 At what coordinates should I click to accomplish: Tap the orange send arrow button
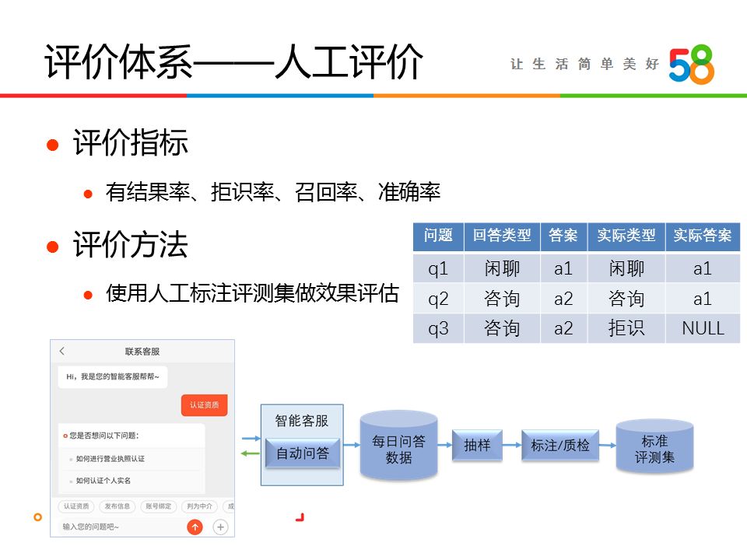195,527
